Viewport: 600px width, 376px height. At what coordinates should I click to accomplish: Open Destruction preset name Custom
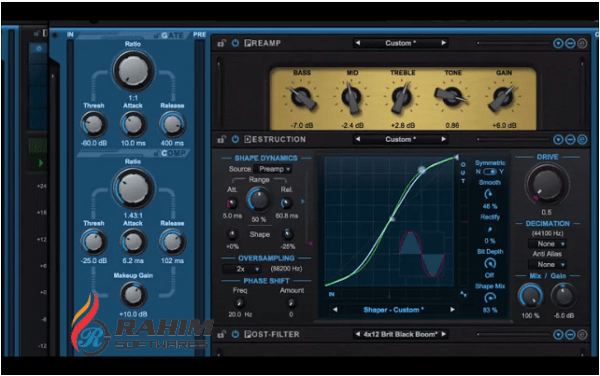(x=400, y=139)
